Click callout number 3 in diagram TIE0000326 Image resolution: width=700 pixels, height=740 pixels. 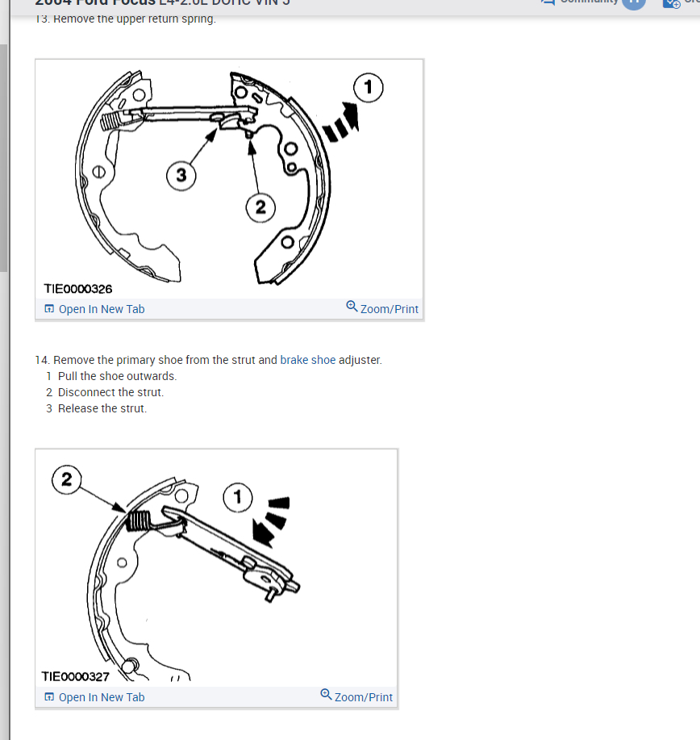[181, 176]
